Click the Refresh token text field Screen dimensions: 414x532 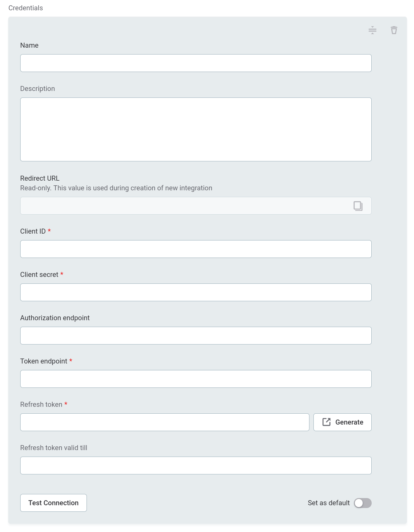point(165,422)
